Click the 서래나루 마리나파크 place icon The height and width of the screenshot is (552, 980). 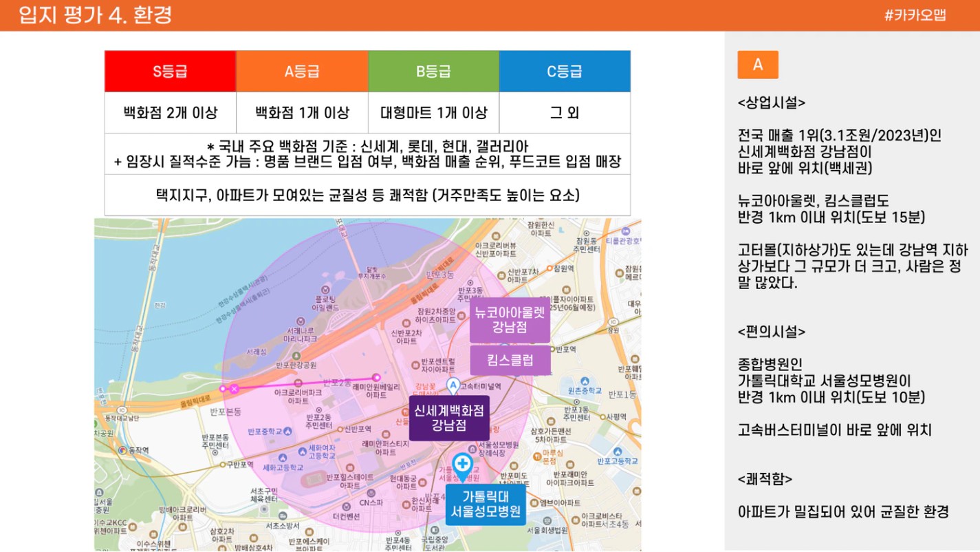(301, 321)
